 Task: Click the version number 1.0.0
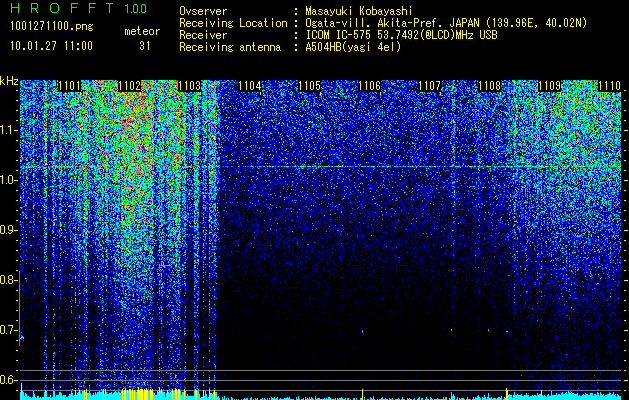pyautogui.click(x=135, y=8)
